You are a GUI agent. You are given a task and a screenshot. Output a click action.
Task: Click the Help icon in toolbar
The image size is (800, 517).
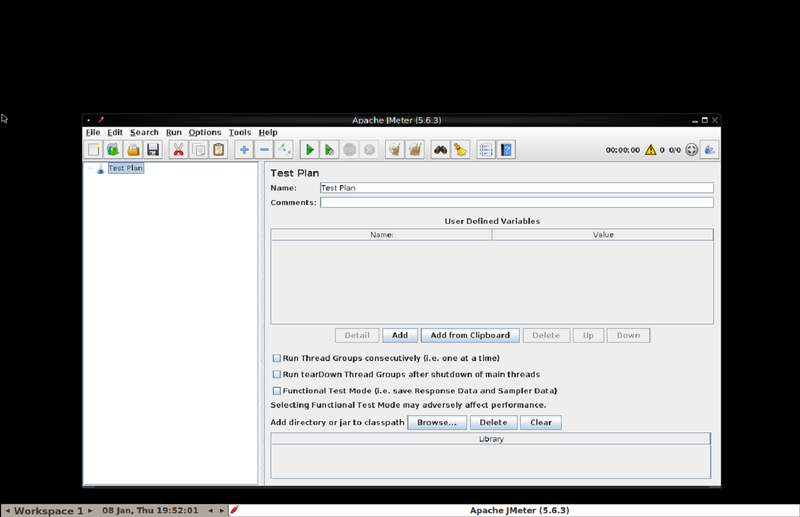[506, 150]
